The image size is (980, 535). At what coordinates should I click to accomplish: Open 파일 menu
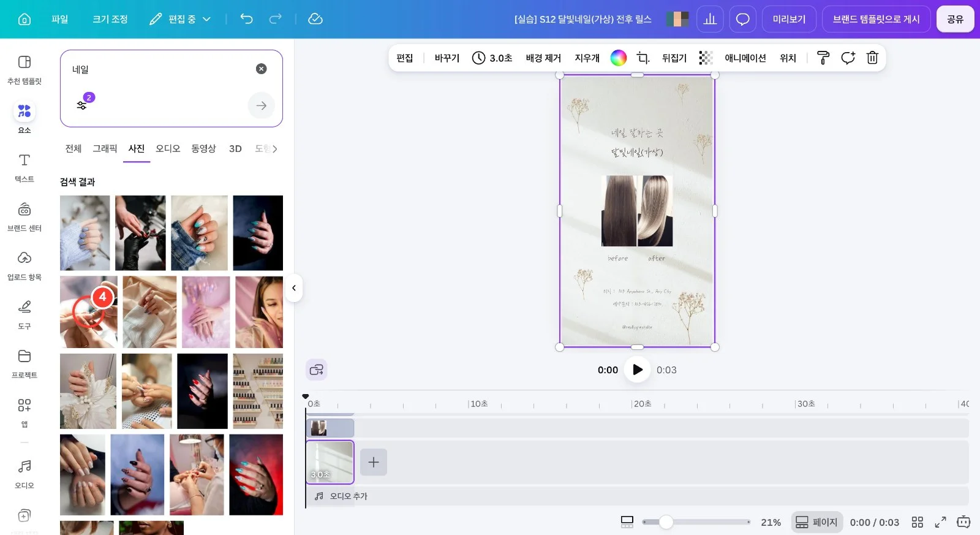point(60,19)
